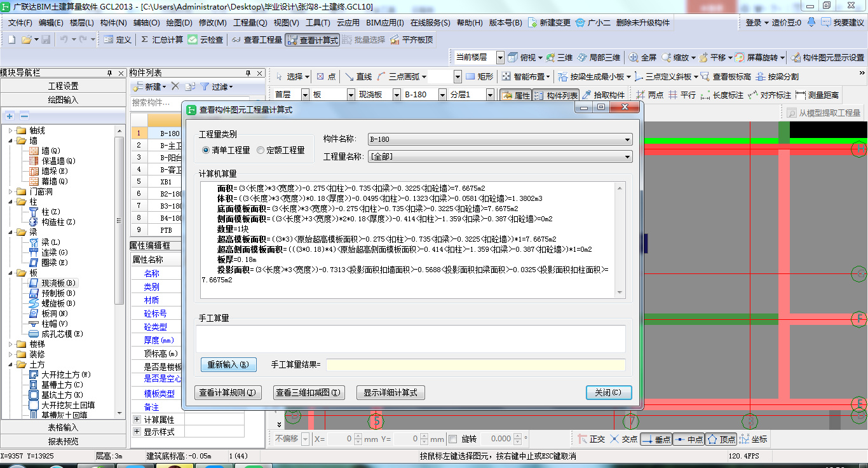This screenshot has height=468, width=868.
Task: Open the 表格输入 navigation section
Action: tap(63, 427)
